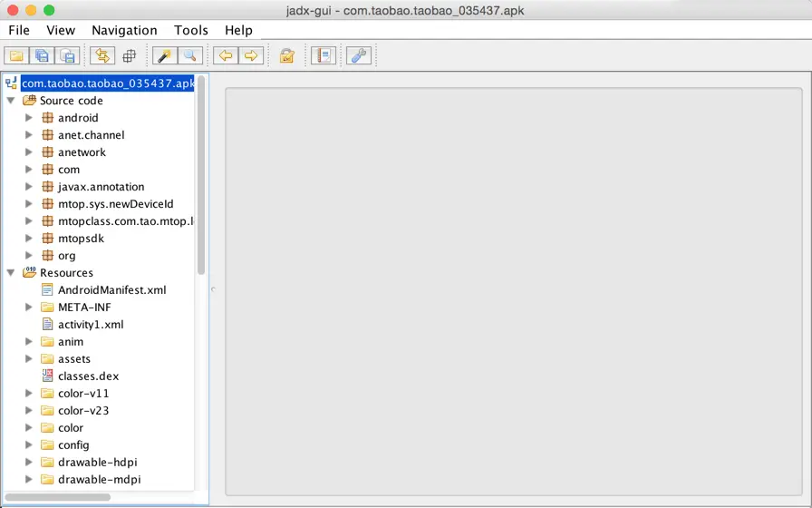Go back with the left arrow icon
Screen dimensions: 812x508
(x=226, y=55)
